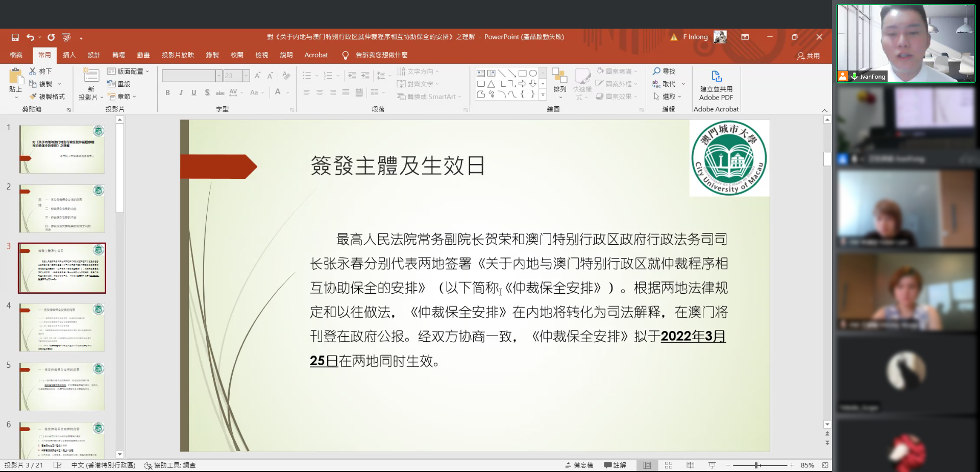The width and height of the screenshot is (980, 472).
Task: Click the Increase Indent icon
Action: point(365,76)
